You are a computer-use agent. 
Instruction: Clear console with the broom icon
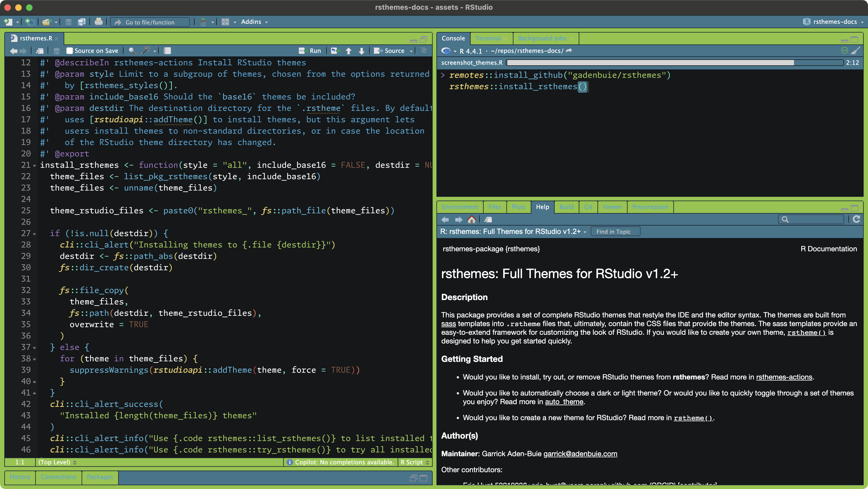pyautogui.click(x=856, y=50)
